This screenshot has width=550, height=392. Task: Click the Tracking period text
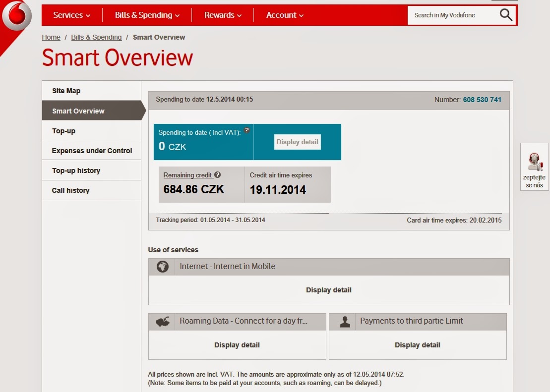tap(210, 220)
